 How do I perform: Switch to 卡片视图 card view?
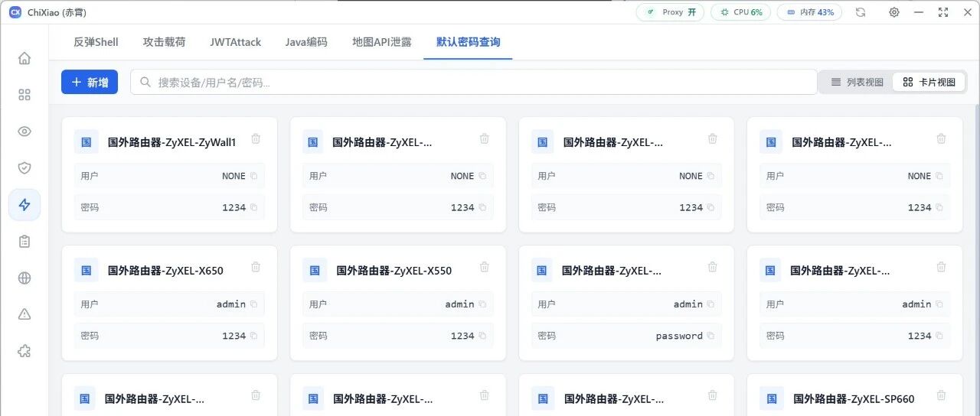click(x=929, y=82)
